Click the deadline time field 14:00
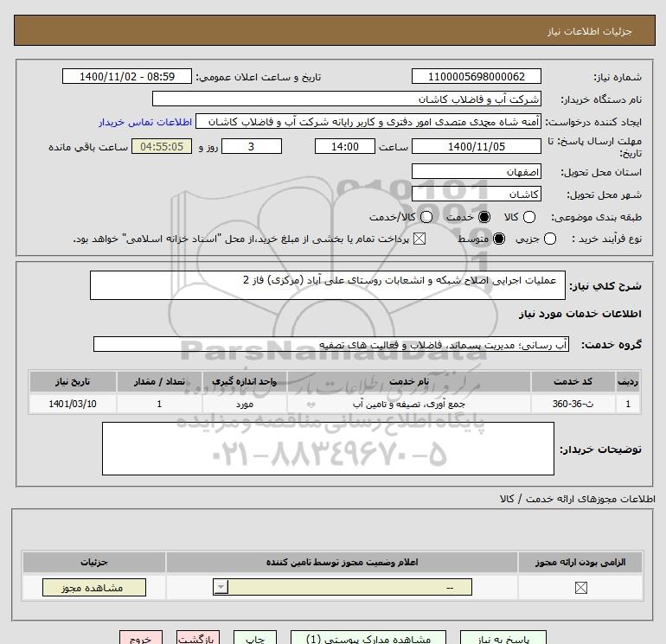666x644 pixels. tap(345, 146)
